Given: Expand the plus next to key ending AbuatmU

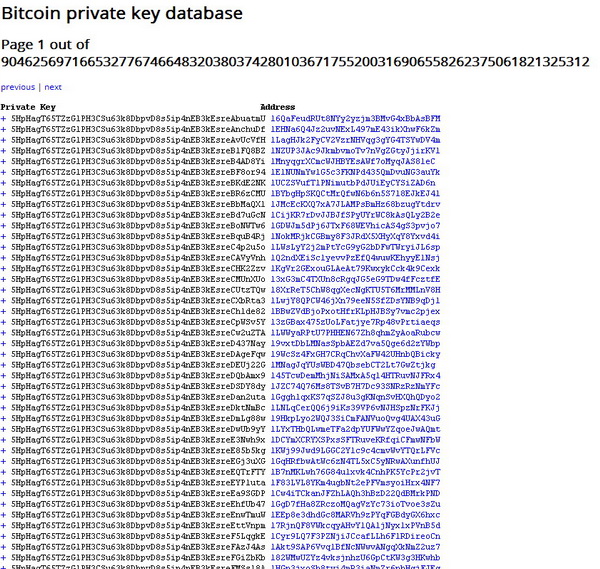Looking at the screenshot, I should (4, 118).
